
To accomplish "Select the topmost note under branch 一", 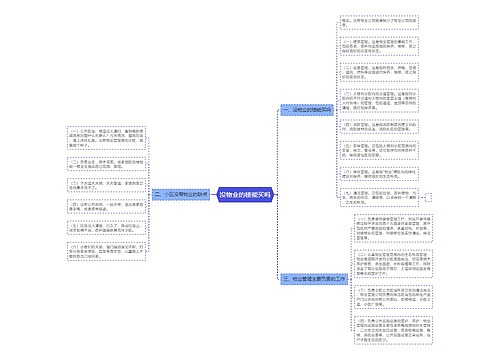I will 379,22.
